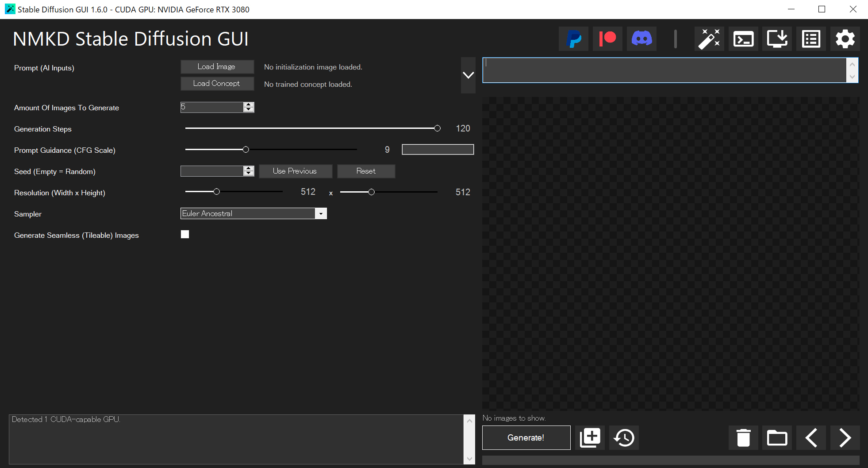Open the installer download icon

pyautogui.click(x=777, y=39)
